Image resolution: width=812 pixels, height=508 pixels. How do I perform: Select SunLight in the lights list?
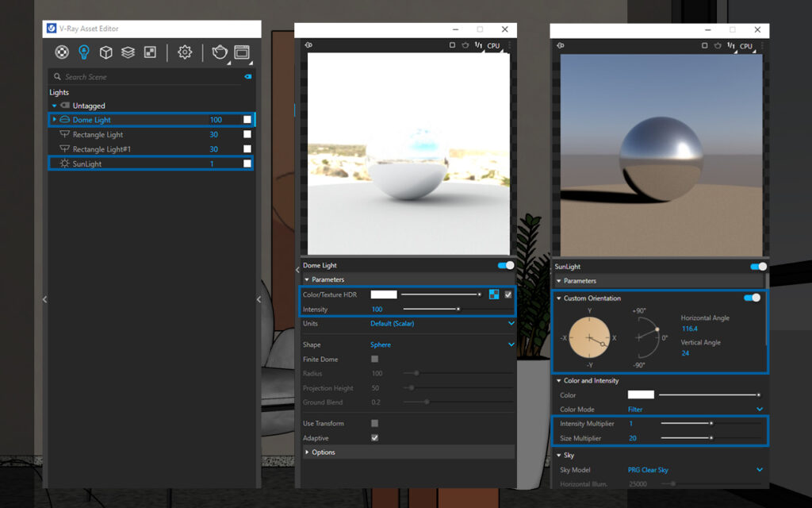coord(87,164)
